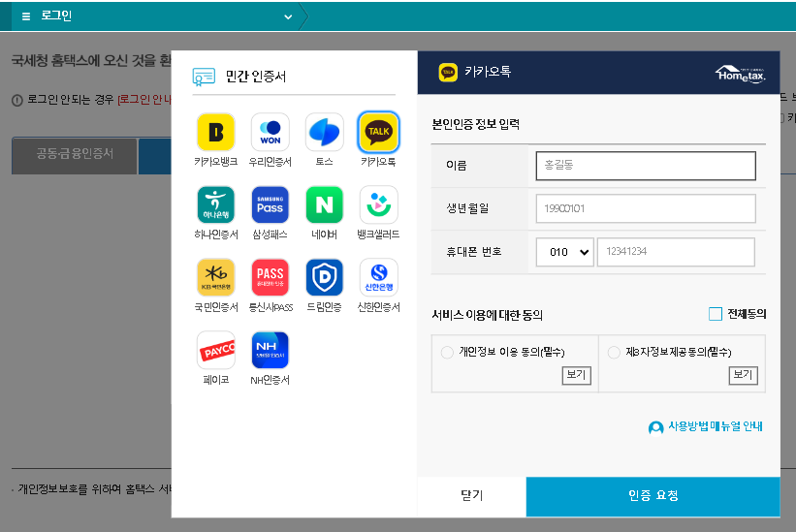Click the private certificate (민간 인증서) header icon

204,77
